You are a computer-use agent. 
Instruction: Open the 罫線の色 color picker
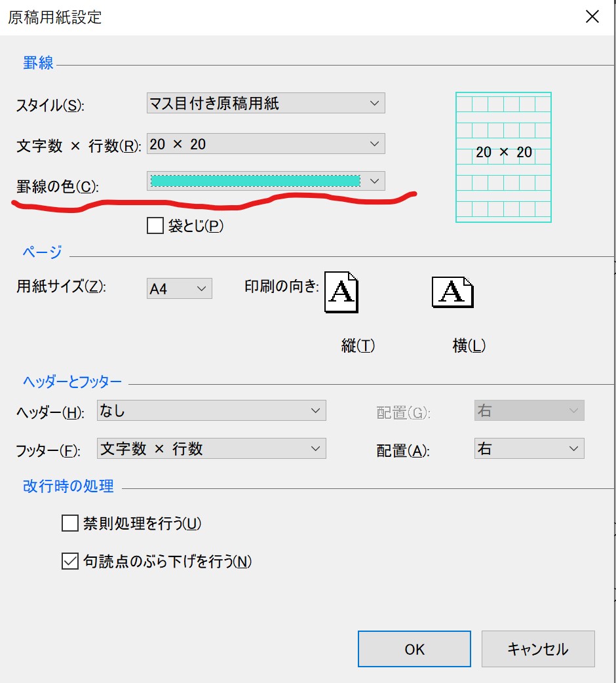tap(265, 181)
